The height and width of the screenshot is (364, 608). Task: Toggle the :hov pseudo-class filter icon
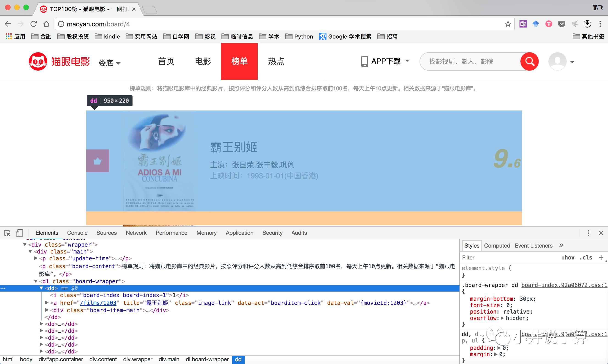coord(566,258)
